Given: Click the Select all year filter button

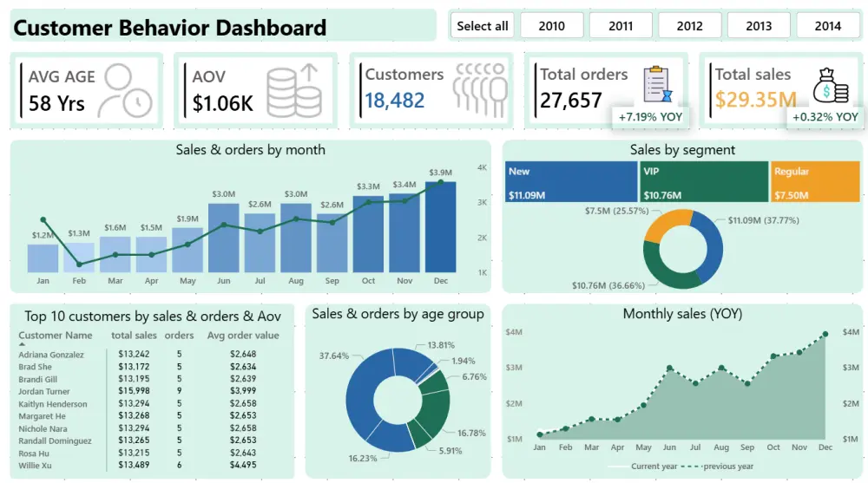Looking at the screenshot, I should 482,26.
